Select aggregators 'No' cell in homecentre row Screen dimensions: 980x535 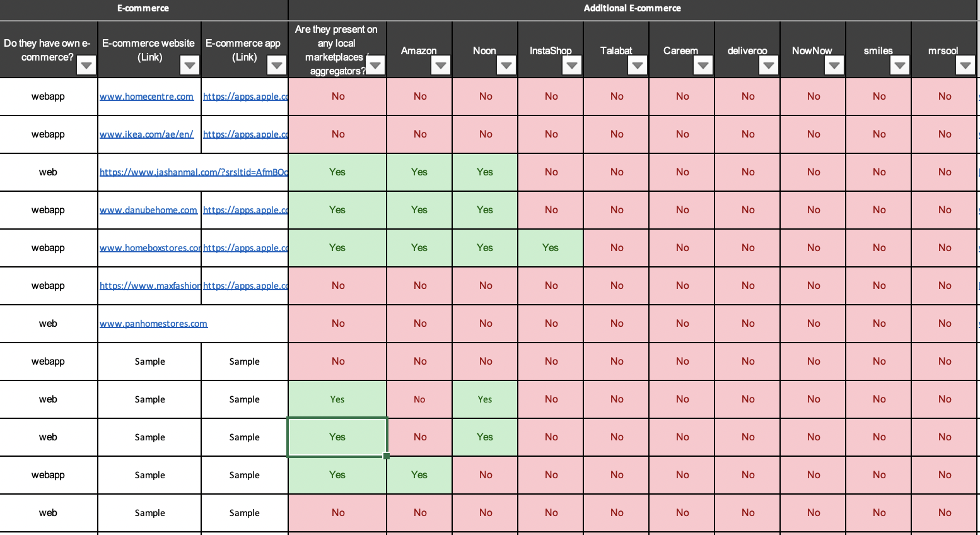[337, 97]
